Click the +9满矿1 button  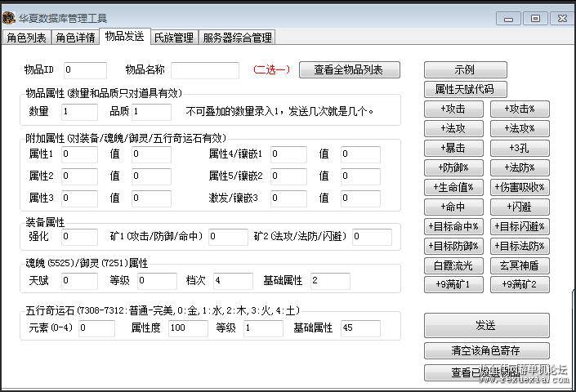click(x=453, y=285)
